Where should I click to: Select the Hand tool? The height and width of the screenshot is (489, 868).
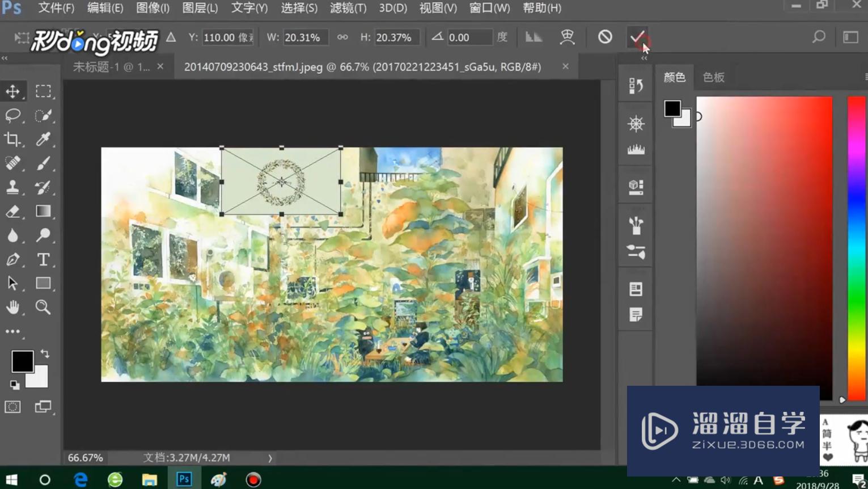[x=12, y=307]
